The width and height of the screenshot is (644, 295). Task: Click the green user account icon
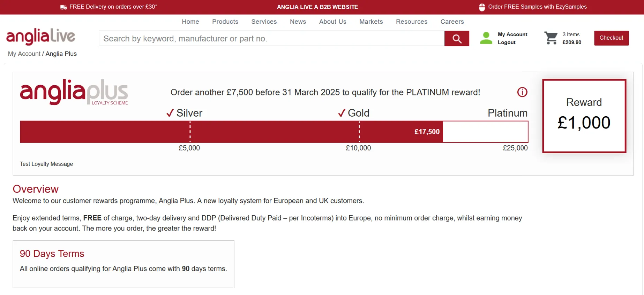coord(486,38)
